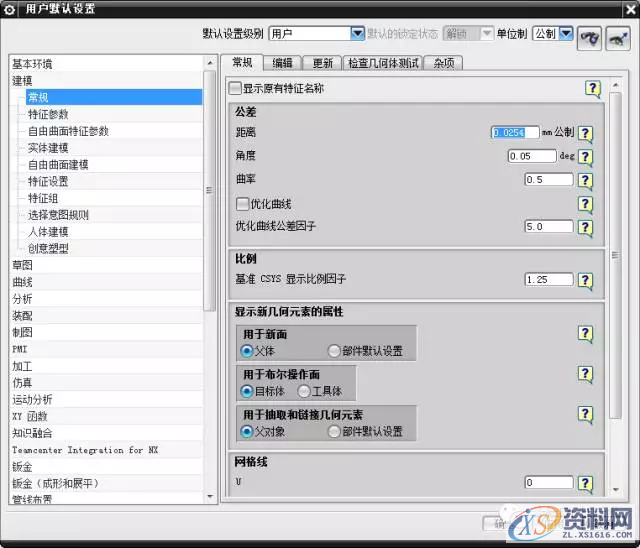Open help icon for 用于抽取和链接几何元素
Image resolution: width=640 pixels, height=548 pixels.
coord(585,415)
